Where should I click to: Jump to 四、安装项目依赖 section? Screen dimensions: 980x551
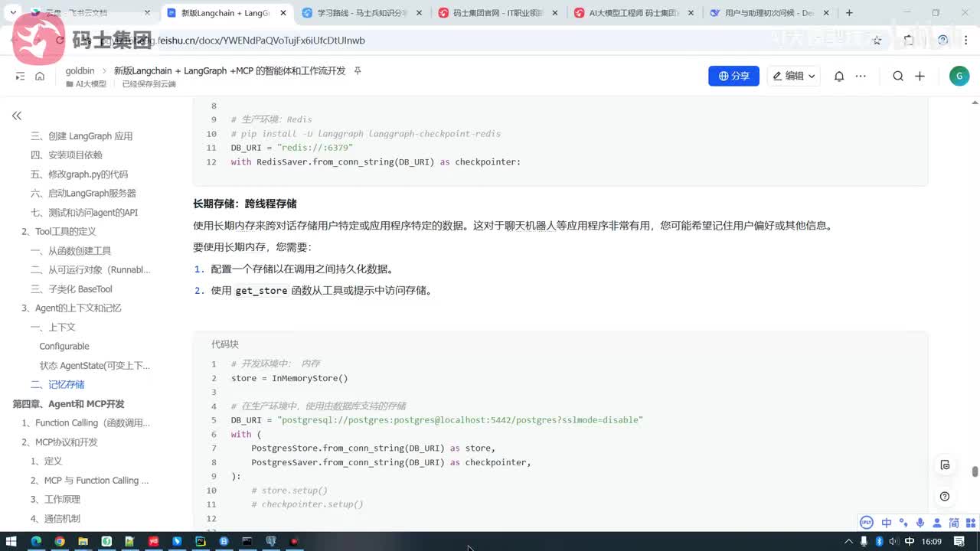tap(67, 155)
